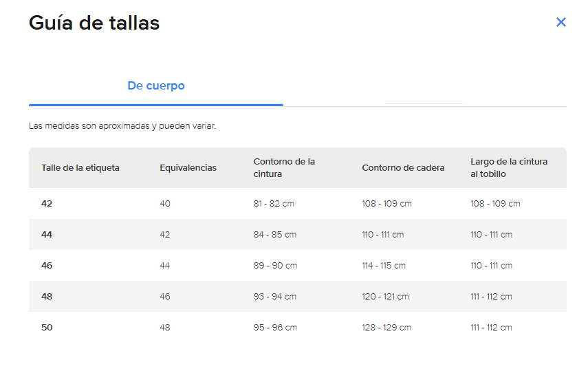Select size 48 row label
This screenshot has height=378, width=588.
click(x=47, y=297)
